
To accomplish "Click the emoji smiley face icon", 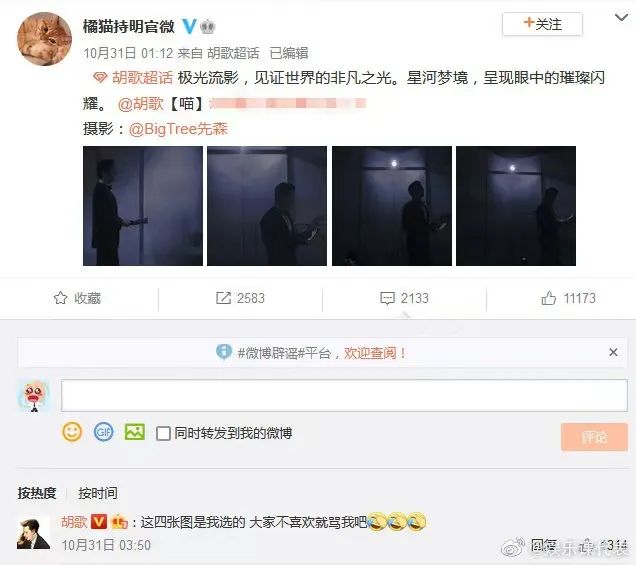I will [72, 432].
